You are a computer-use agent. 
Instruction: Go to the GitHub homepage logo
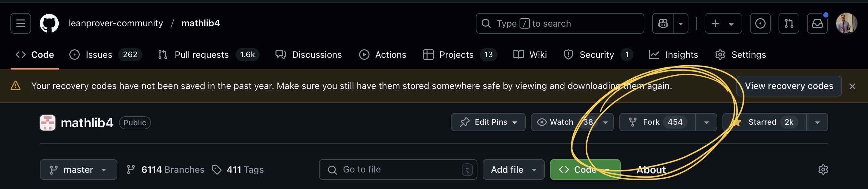tap(49, 23)
